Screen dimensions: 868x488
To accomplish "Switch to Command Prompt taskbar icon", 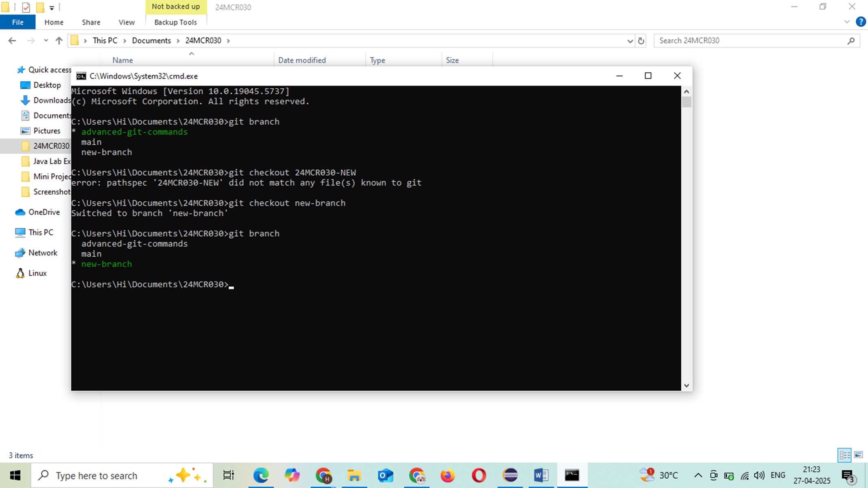I will (572, 475).
